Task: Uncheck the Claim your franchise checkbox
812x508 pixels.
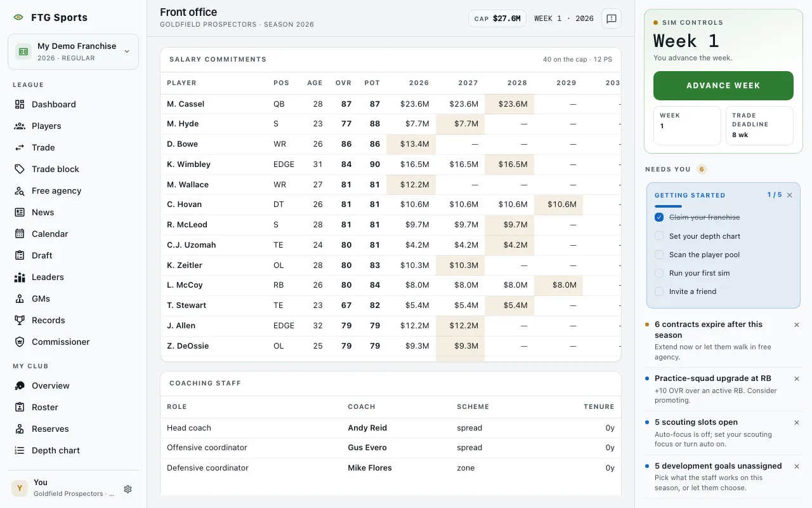Action: pyautogui.click(x=659, y=217)
